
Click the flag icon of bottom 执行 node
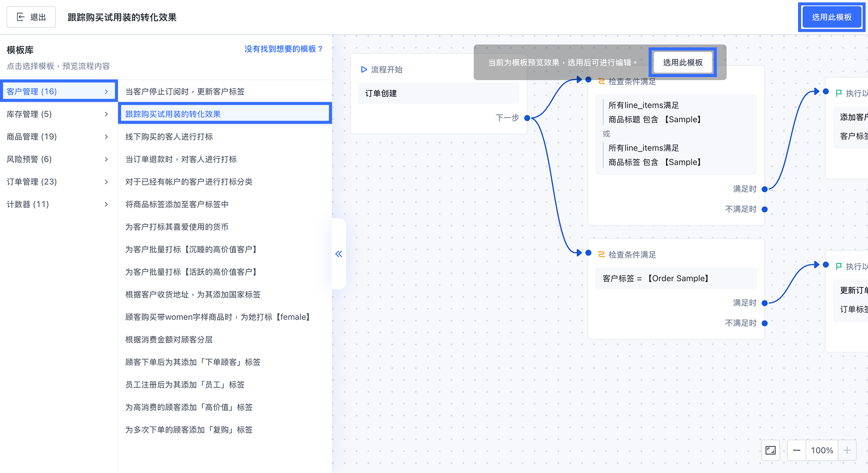pyautogui.click(x=839, y=266)
